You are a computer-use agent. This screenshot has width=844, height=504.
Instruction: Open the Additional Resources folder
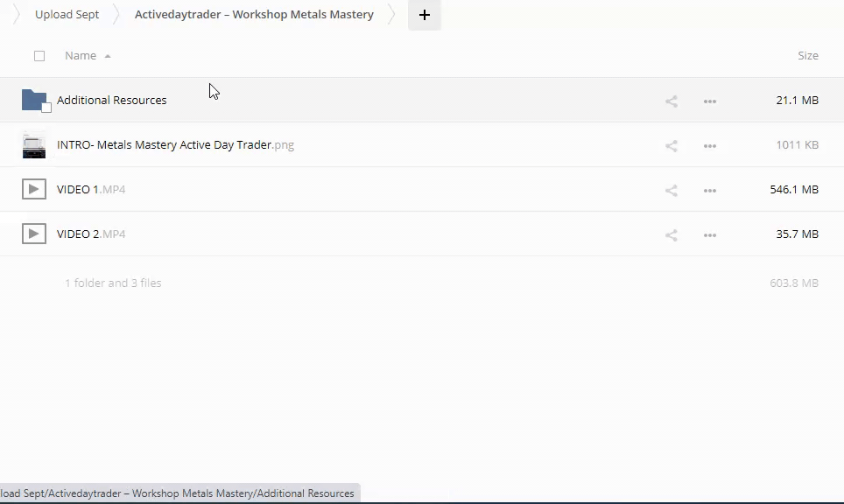(x=112, y=101)
